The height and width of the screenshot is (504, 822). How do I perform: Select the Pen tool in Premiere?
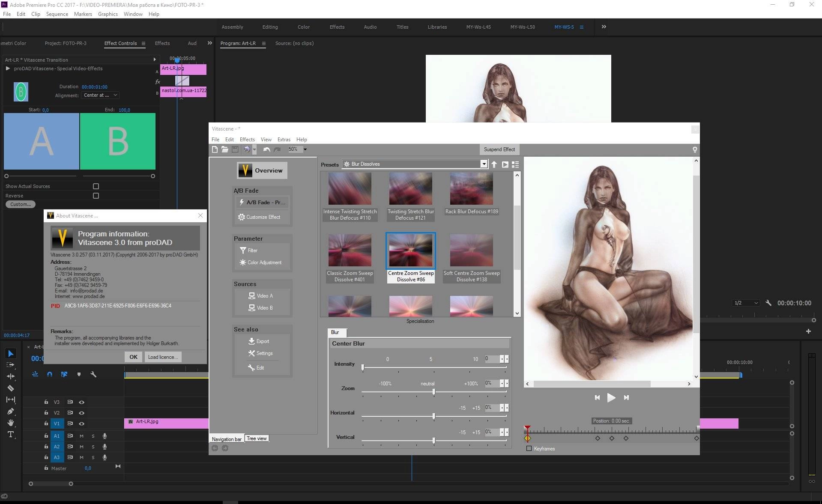(x=11, y=411)
